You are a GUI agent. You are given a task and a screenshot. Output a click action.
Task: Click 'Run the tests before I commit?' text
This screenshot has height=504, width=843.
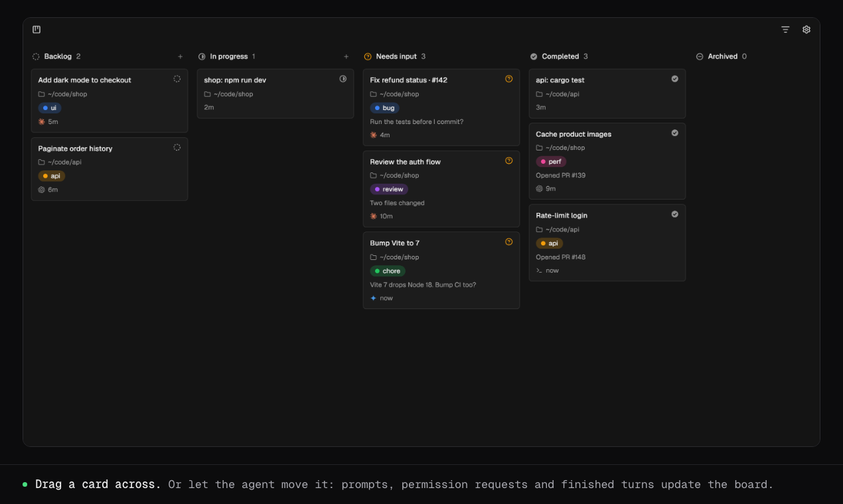coord(417,122)
